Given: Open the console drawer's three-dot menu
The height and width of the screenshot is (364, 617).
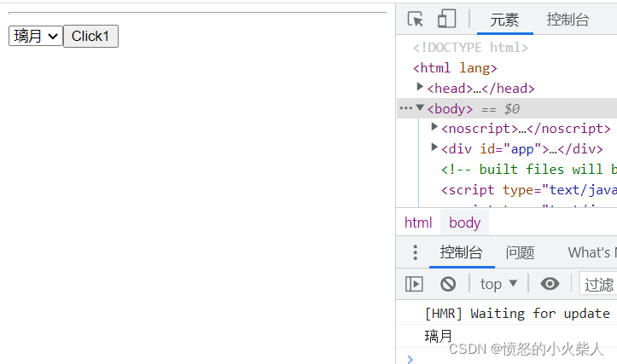Looking at the screenshot, I should click(415, 252).
